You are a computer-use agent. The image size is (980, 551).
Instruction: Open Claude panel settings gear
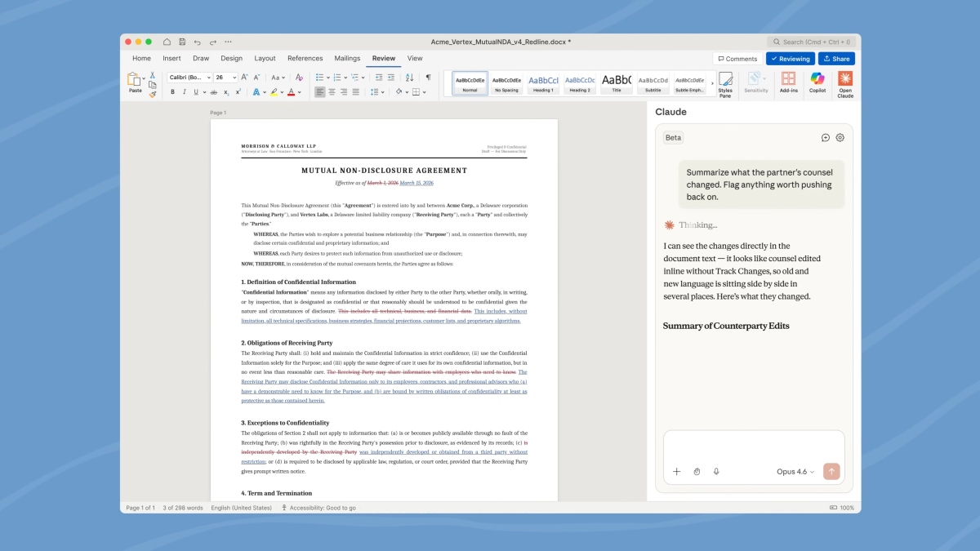tap(840, 138)
